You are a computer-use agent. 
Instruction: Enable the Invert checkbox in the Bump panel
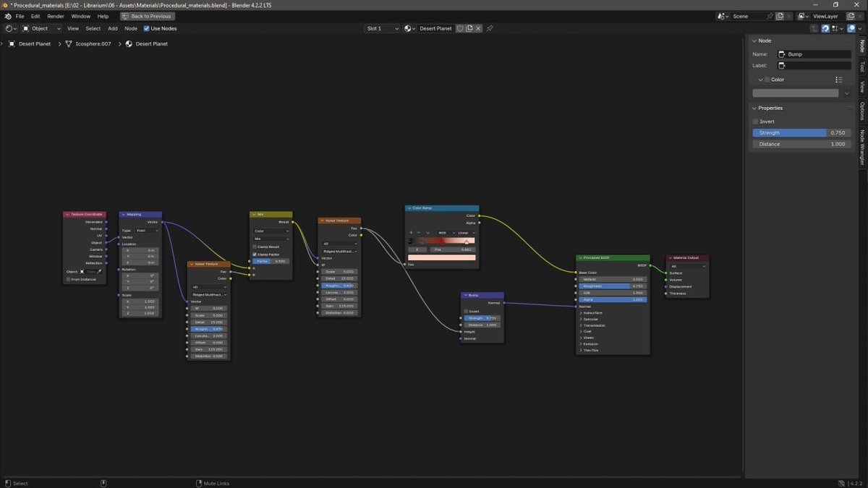[757, 121]
